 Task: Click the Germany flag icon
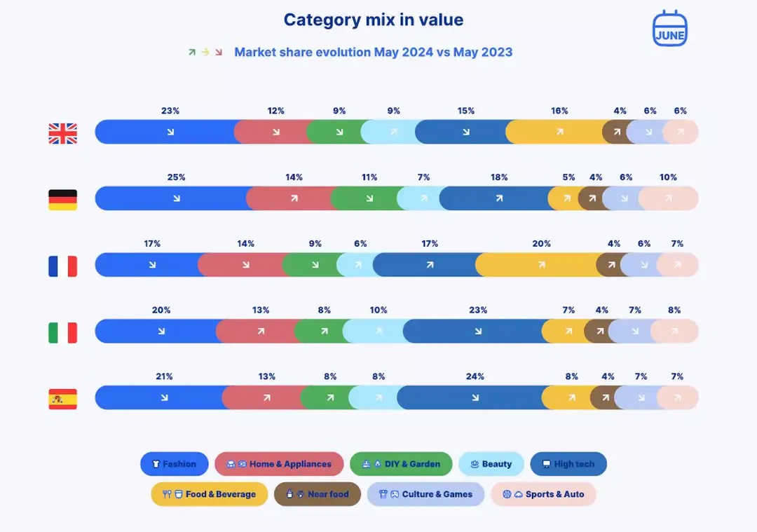point(63,200)
